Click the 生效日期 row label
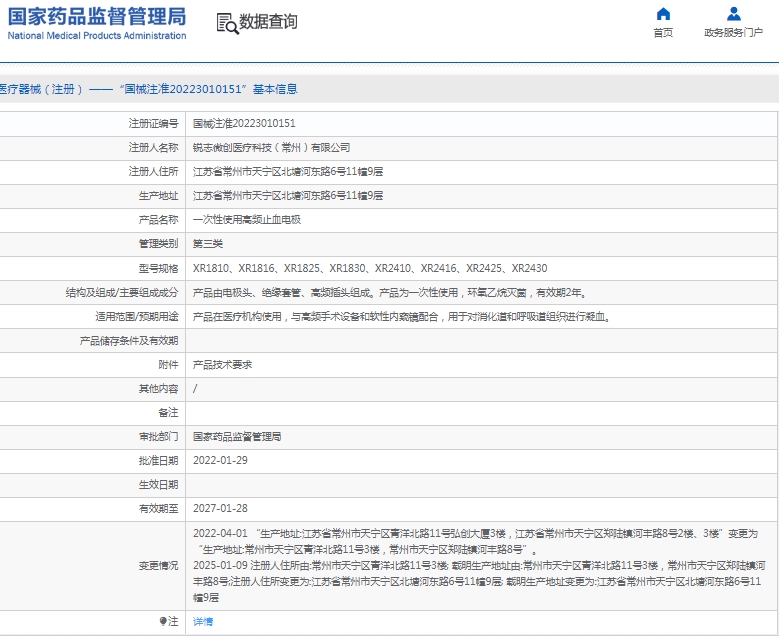Image resolution: width=779 pixels, height=640 pixels. [x=158, y=484]
